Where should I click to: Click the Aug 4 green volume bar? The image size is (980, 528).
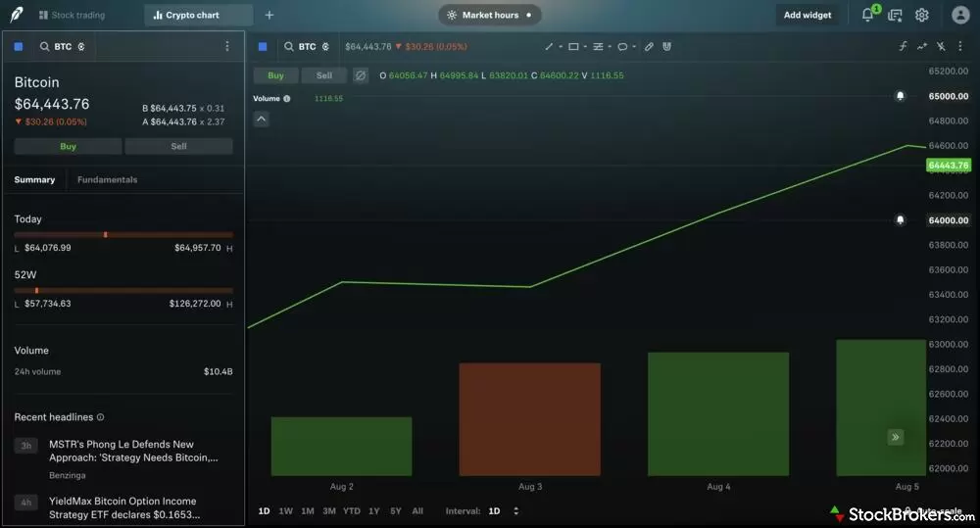718,414
